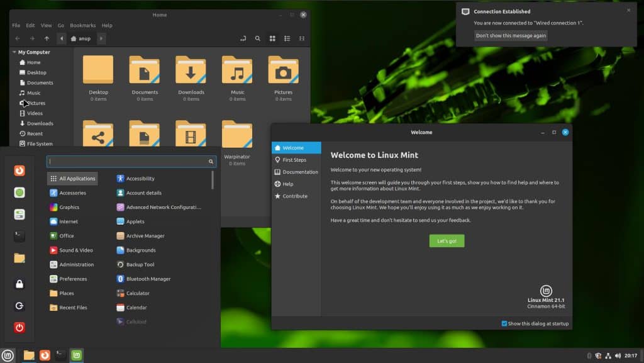Switch the file manager to compact view
644x363 pixels.
point(303,38)
